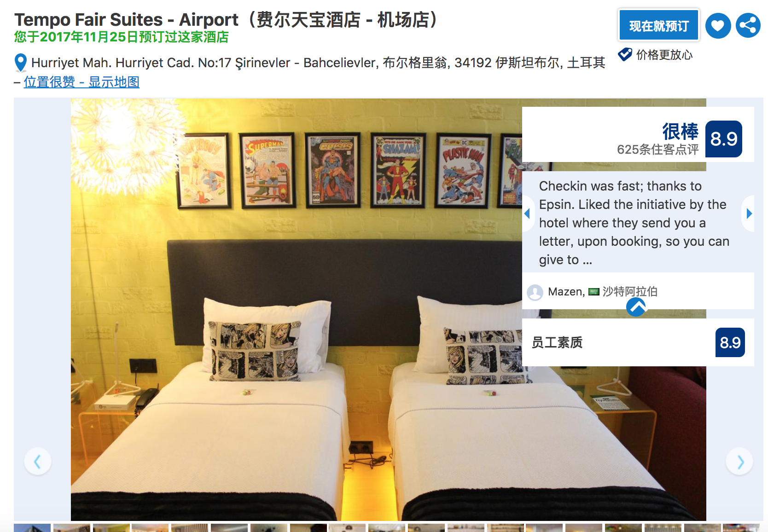Save hotel with the heart icon
Screen dimensions: 768x532
pos(718,26)
